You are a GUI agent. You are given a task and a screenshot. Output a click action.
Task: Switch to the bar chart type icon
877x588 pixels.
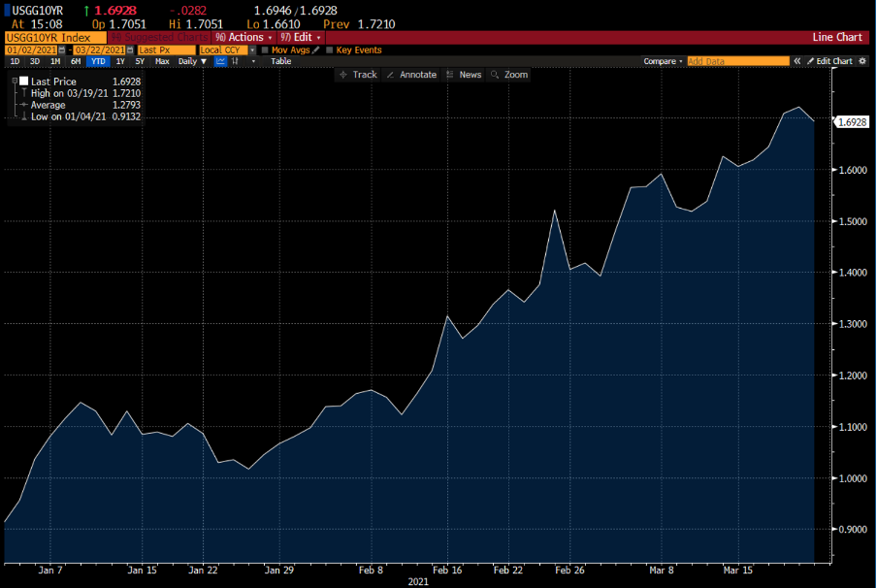(x=236, y=61)
